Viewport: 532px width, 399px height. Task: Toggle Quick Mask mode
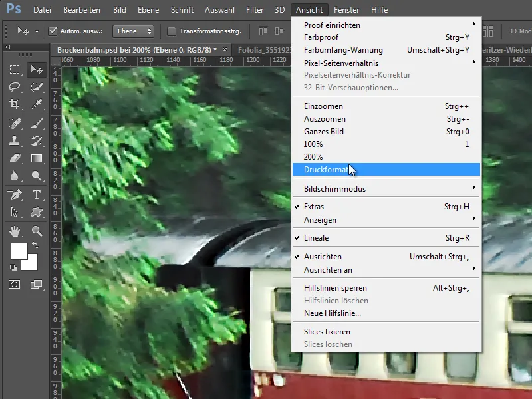[x=14, y=285]
